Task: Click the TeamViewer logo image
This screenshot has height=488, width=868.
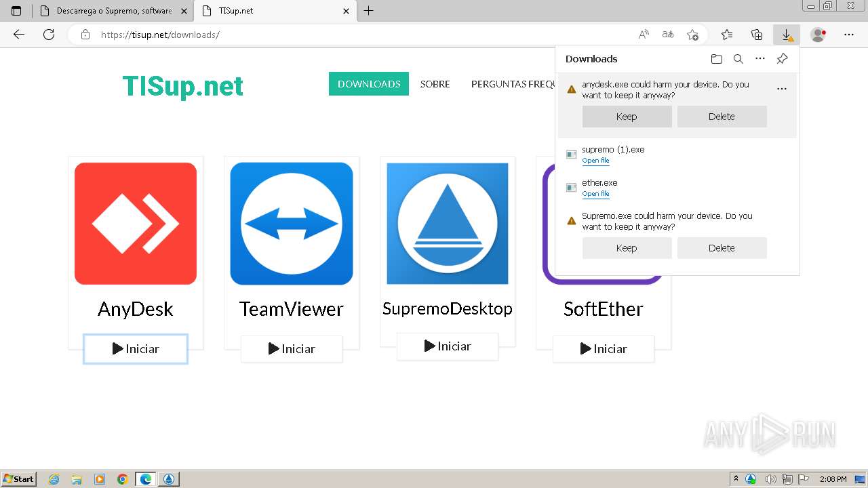Action: point(292,224)
